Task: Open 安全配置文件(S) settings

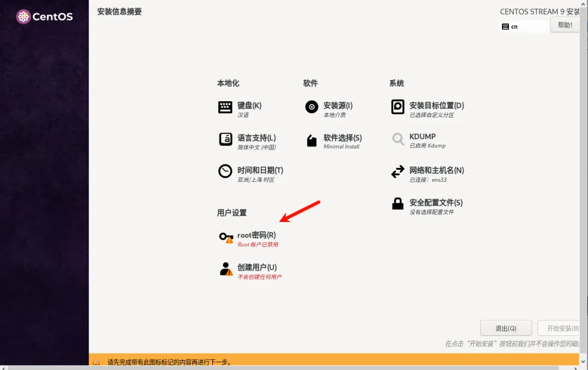Action: click(x=436, y=202)
